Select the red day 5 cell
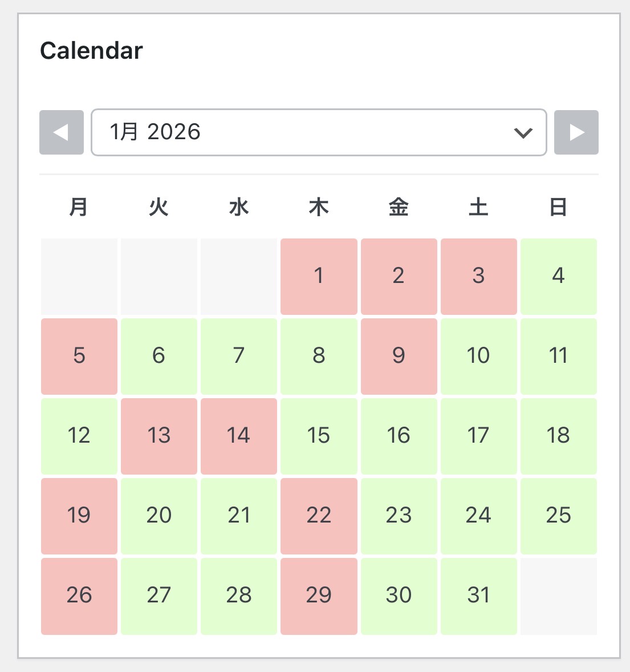The height and width of the screenshot is (672, 630). click(79, 357)
